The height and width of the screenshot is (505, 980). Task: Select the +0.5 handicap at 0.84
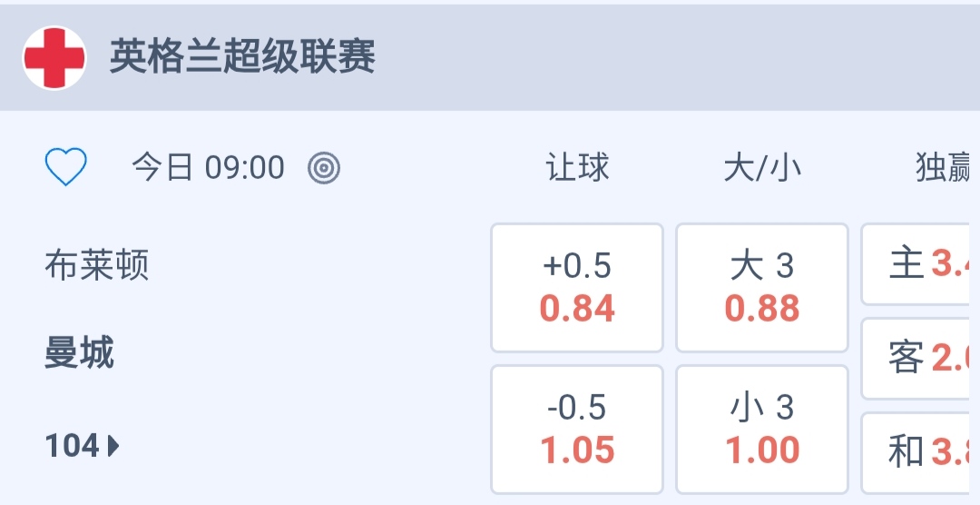[577, 287]
